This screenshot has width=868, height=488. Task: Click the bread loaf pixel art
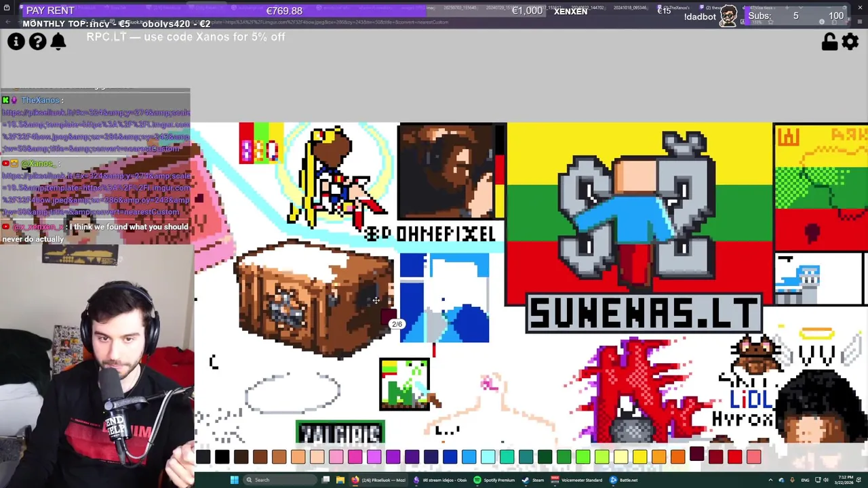click(x=313, y=298)
